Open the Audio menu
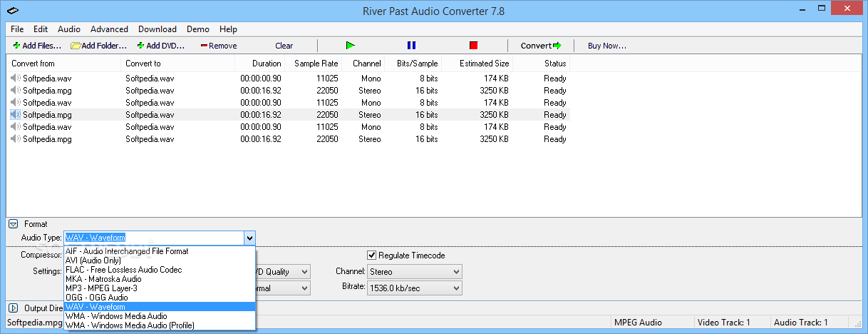Viewport: 868px width, 334px height. (69, 29)
